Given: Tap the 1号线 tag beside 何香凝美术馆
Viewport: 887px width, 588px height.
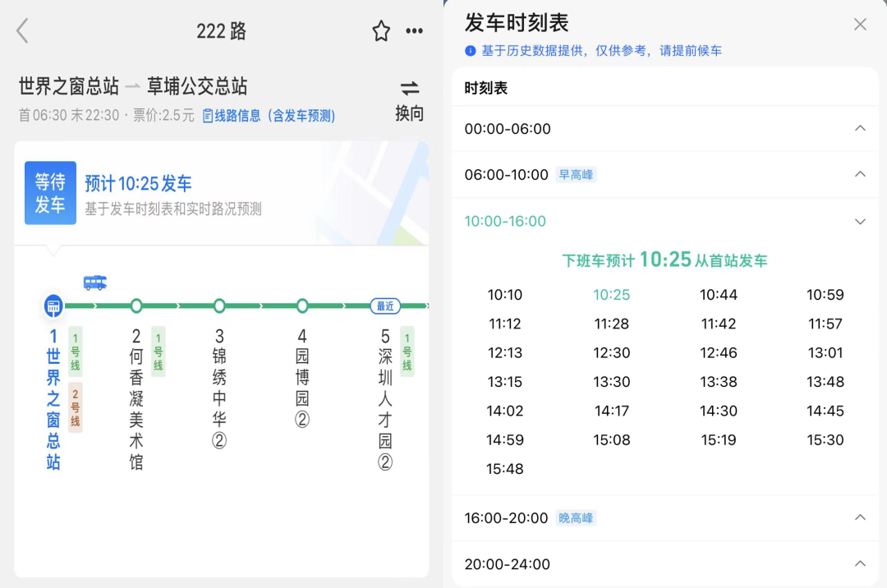Looking at the screenshot, I should (x=159, y=351).
